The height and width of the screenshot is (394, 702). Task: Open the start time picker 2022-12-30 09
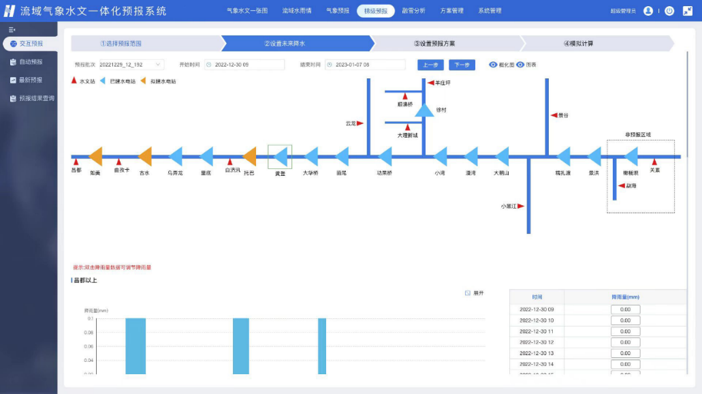coord(244,64)
